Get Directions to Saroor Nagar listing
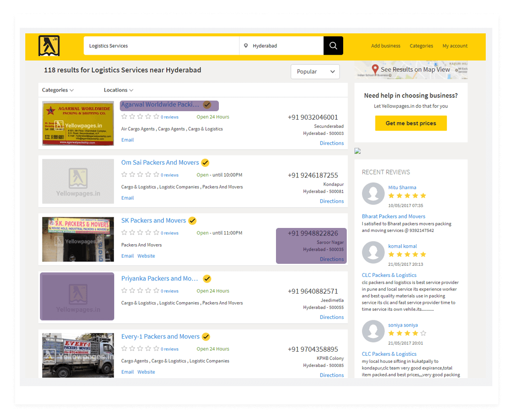Screen dimensions: 509x420 point(332,259)
